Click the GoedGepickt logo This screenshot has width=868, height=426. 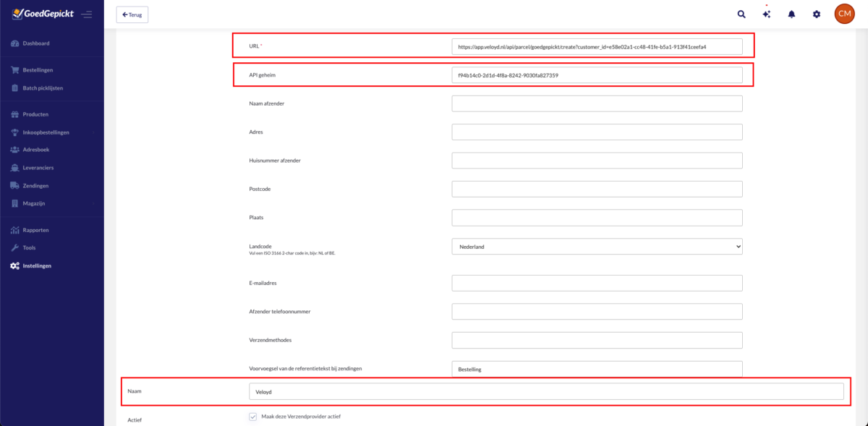[43, 14]
